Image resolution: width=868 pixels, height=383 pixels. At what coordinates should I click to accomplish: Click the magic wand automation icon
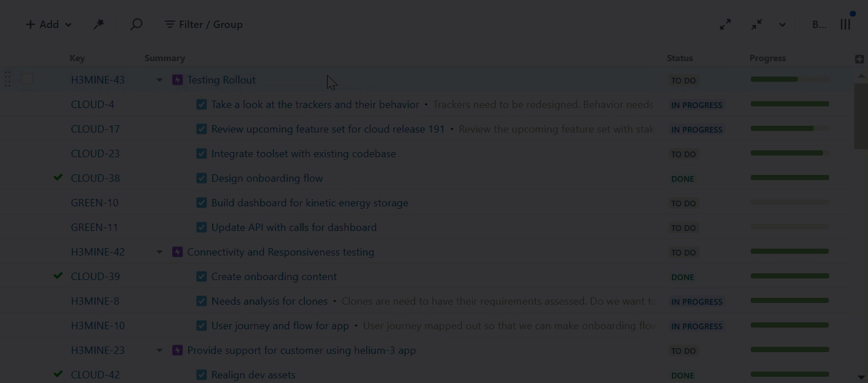click(x=98, y=25)
